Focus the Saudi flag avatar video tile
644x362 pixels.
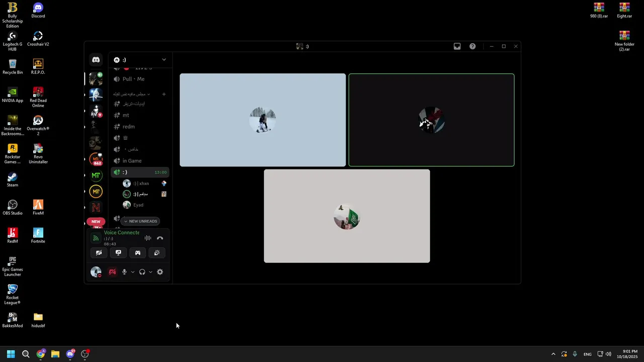(347, 216)
